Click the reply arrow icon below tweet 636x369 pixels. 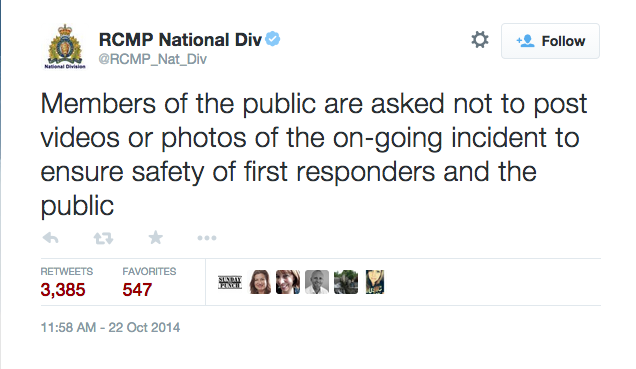point(50,238)
